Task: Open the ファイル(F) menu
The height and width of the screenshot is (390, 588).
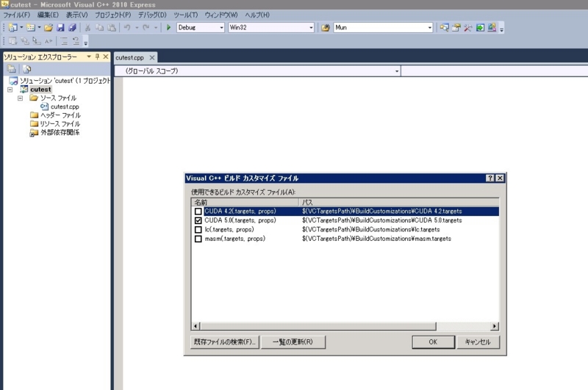Action: 16,15
